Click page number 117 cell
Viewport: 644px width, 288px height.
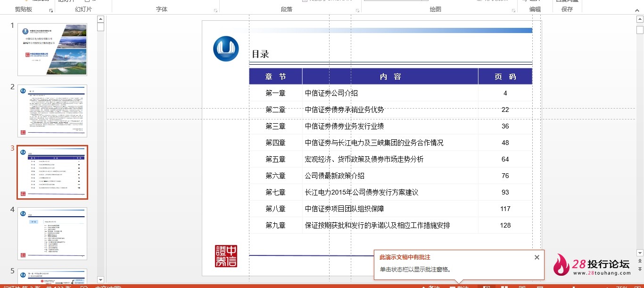tap(505, 209)
